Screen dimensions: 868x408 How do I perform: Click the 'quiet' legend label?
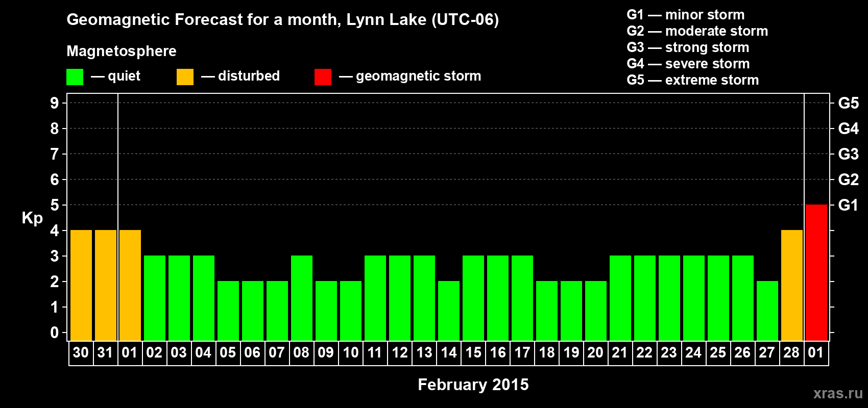point(124,76)
